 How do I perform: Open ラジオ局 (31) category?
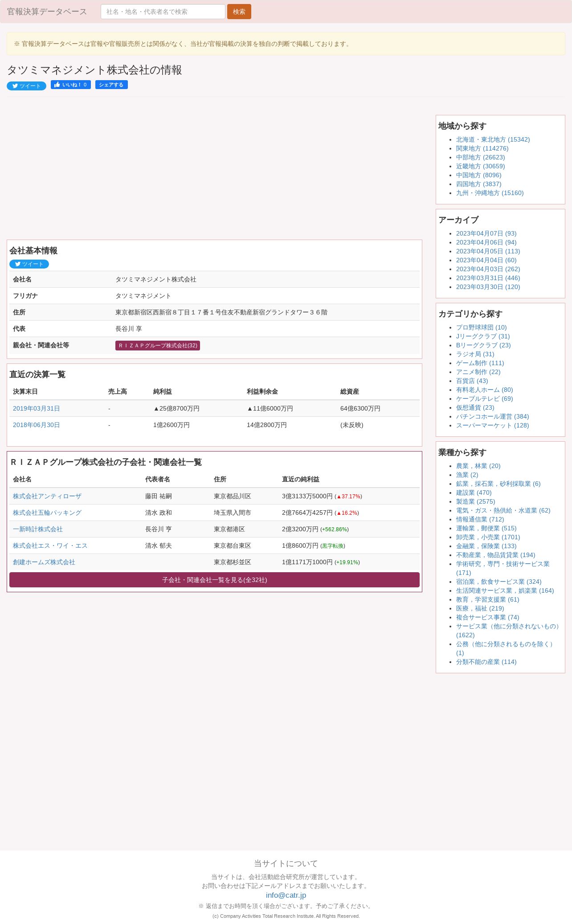tap(475, 354)
